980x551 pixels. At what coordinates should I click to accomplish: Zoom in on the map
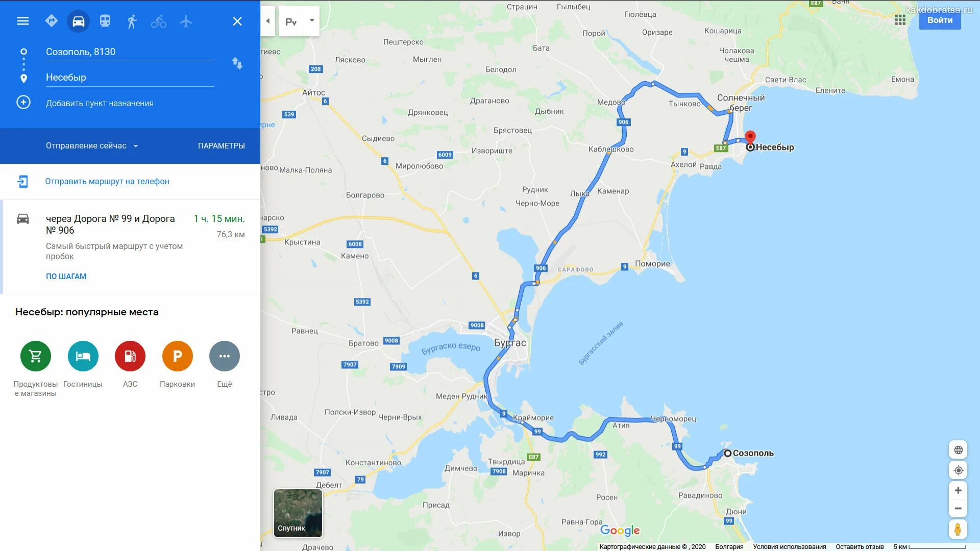tap(958, 491)
